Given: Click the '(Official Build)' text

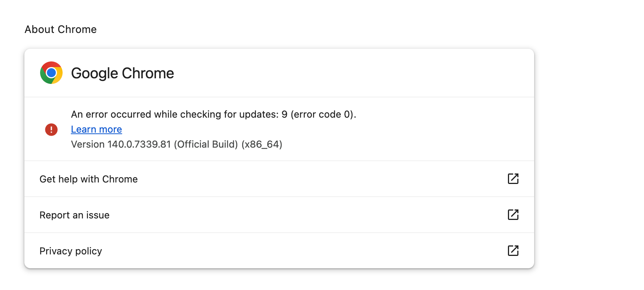Looking at the screenshot, I should pos(206,144).
